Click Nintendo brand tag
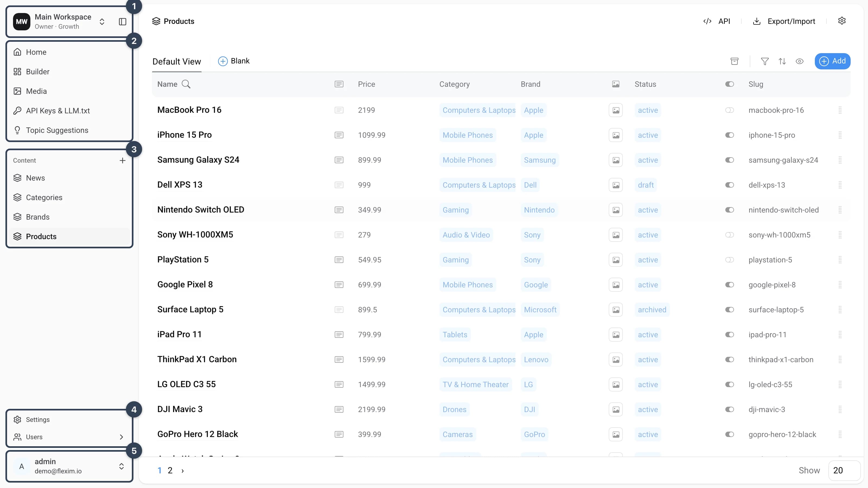Image resolution: width=868 pixels, height=488 pixels. pos(539,210)
